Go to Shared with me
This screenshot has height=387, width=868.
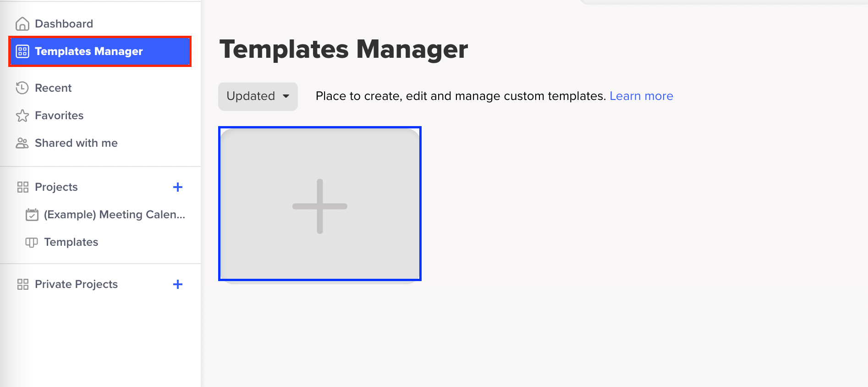(76, 143)
